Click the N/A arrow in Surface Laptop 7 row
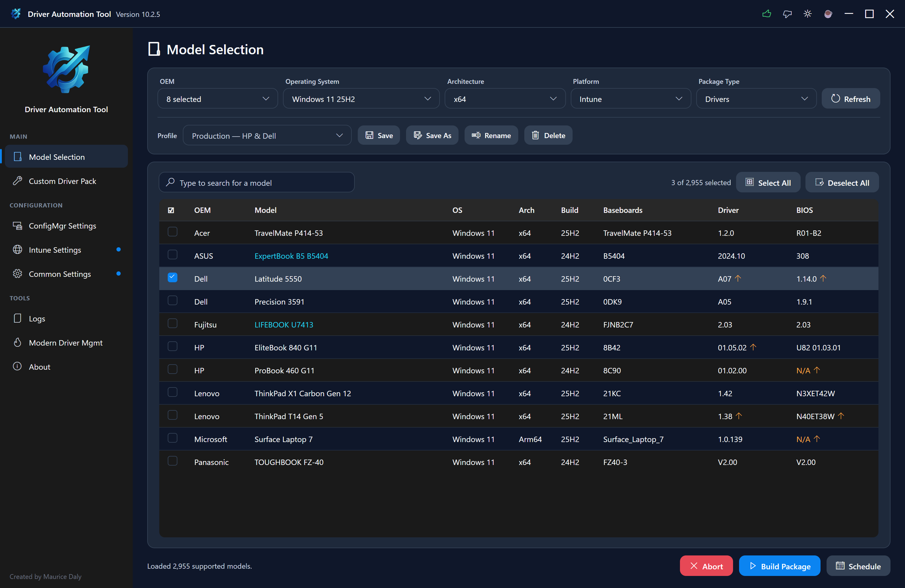 point(817,439)
